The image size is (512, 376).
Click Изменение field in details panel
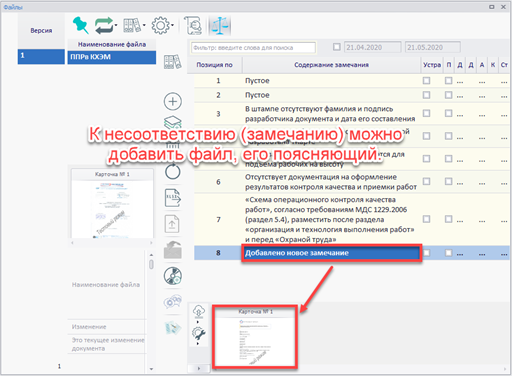[107, 327]
